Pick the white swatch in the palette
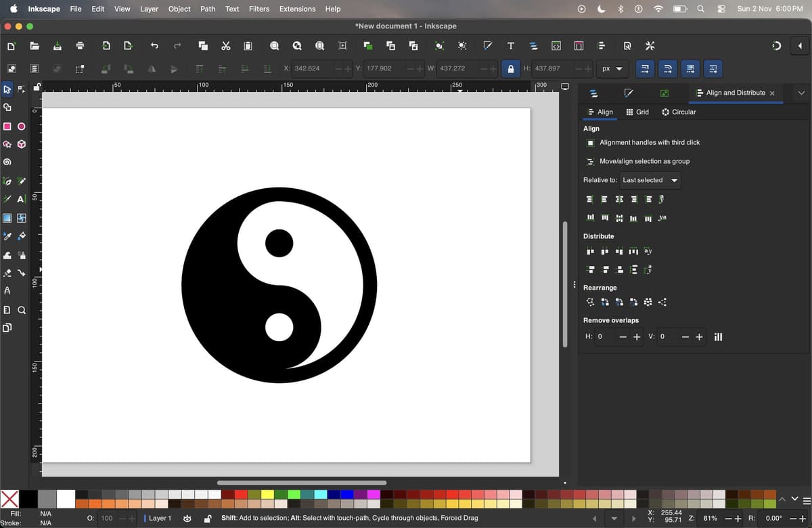 [66, 499]
